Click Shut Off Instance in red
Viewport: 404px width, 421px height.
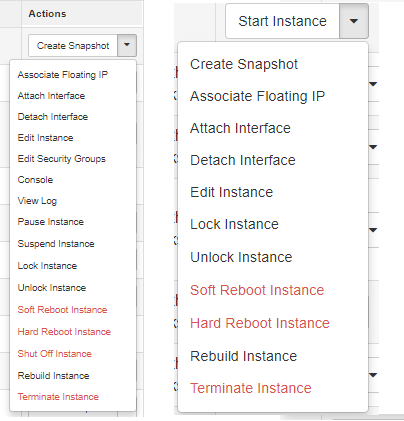click(x=55, y=354)
